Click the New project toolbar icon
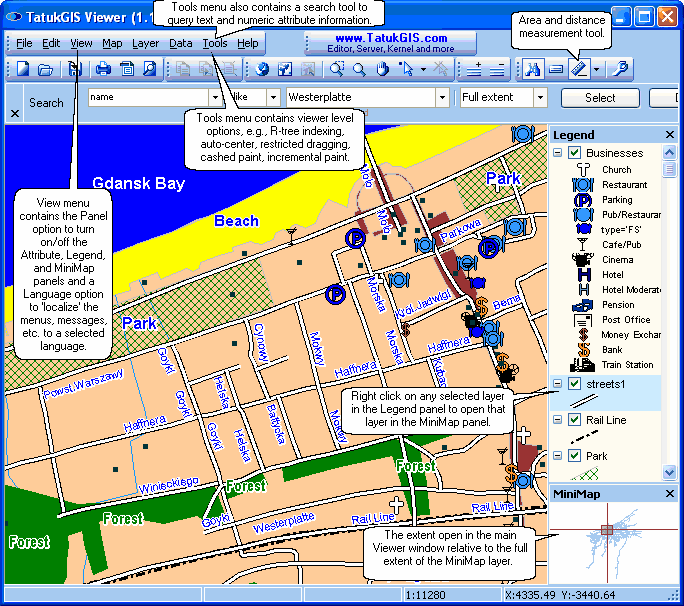 pos(22,69)
